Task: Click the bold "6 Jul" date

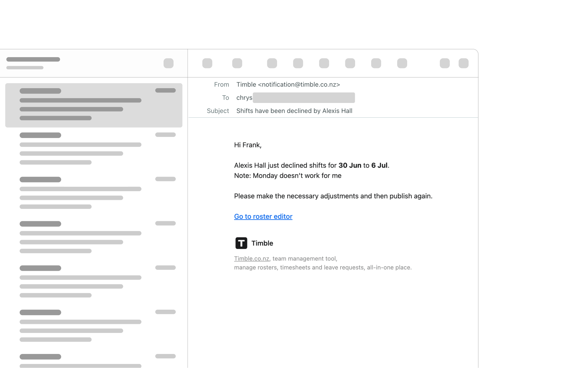Action: coord(379,165)
